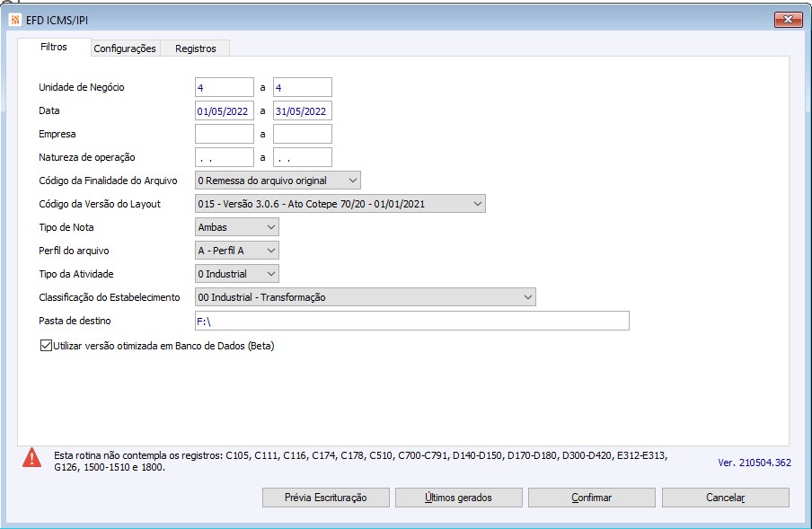Open Código da Versão do Layout dropdown

(x=340, y=203)
